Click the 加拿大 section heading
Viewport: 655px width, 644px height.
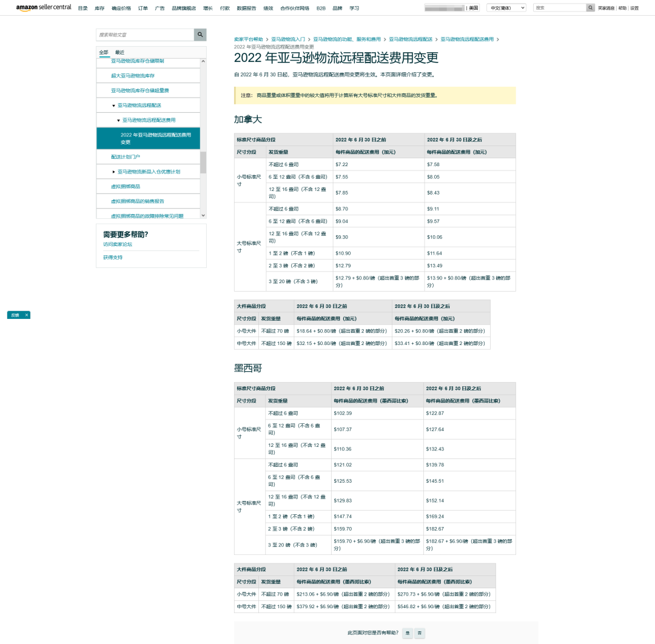coord(248,119)
